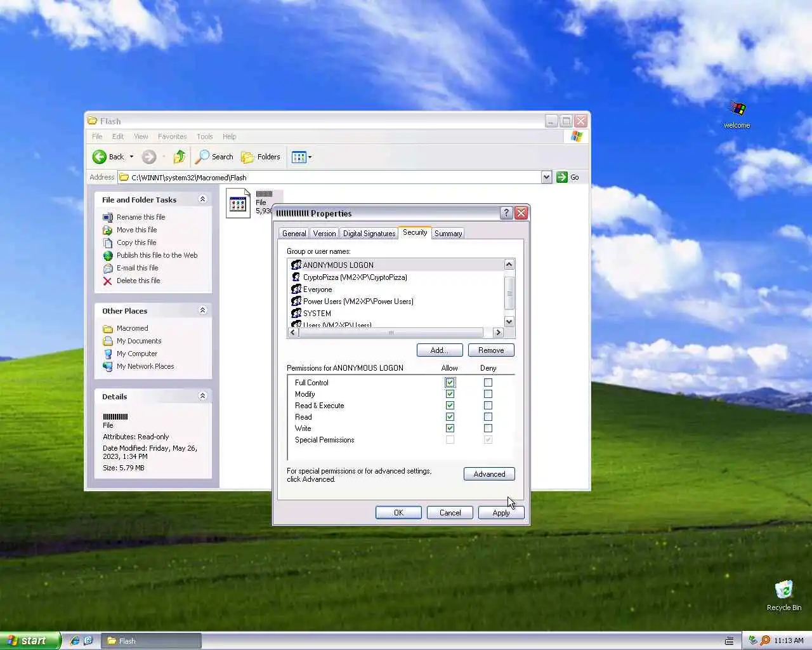Switch to the Version tab
The image size is (812, 650).
[x=324, y=234]
